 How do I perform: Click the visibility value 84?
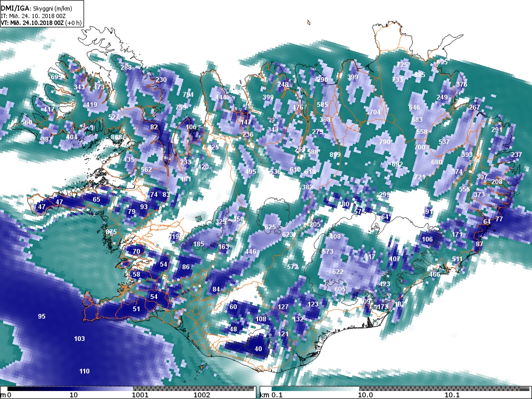click(216, 289)
